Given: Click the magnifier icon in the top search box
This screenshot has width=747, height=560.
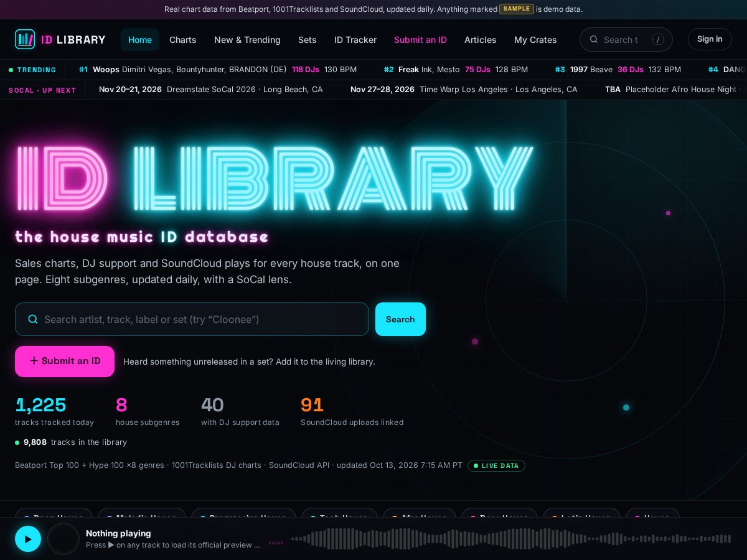Looking at the screenshot, I should [594, 39].
